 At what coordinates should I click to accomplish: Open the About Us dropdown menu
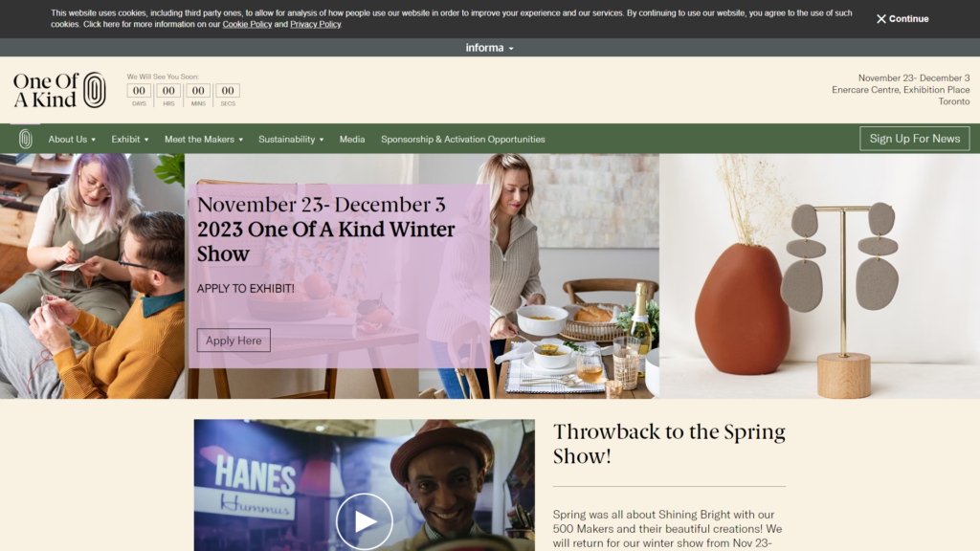(x=72, y=140)
